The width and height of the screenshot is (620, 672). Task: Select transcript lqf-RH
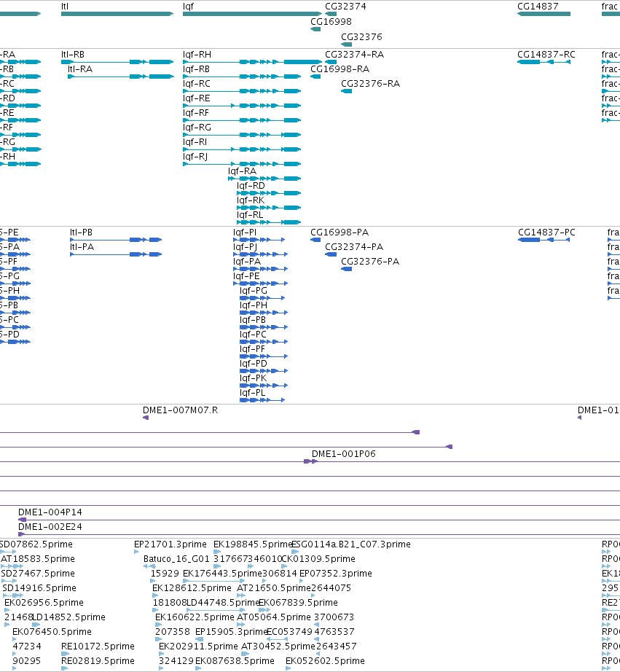click(252, 62)
